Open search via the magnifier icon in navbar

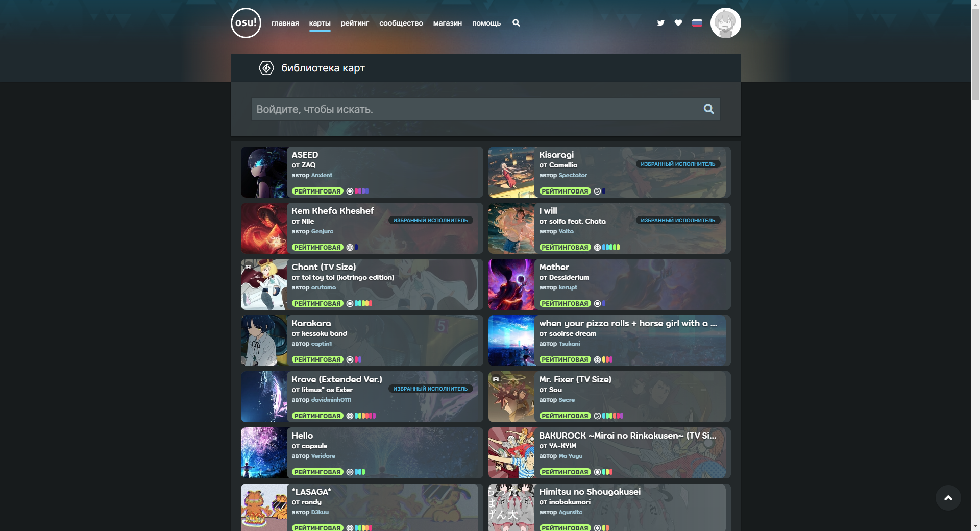click(x=516, y=23)
